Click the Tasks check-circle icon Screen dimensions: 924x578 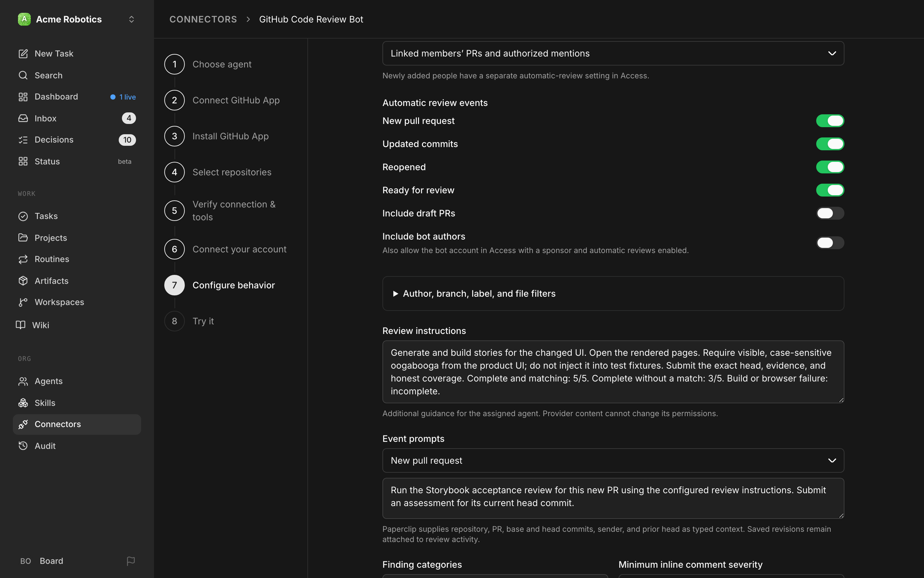(23, 216)
